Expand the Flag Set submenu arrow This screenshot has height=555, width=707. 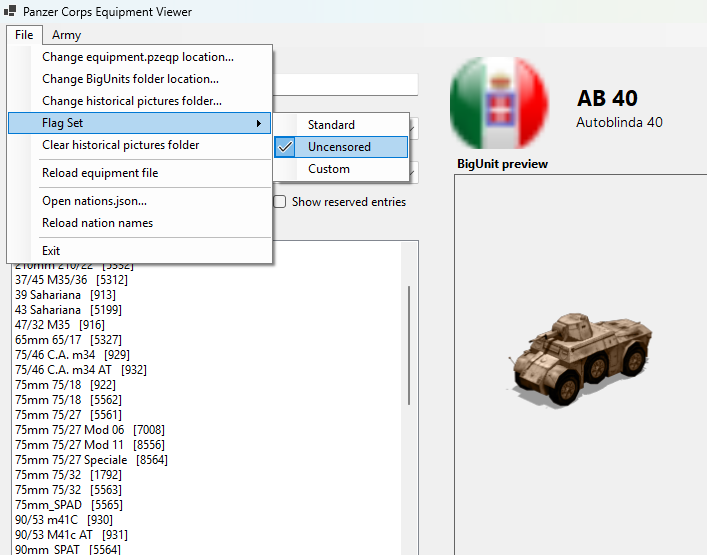click(x=258, y=123)
